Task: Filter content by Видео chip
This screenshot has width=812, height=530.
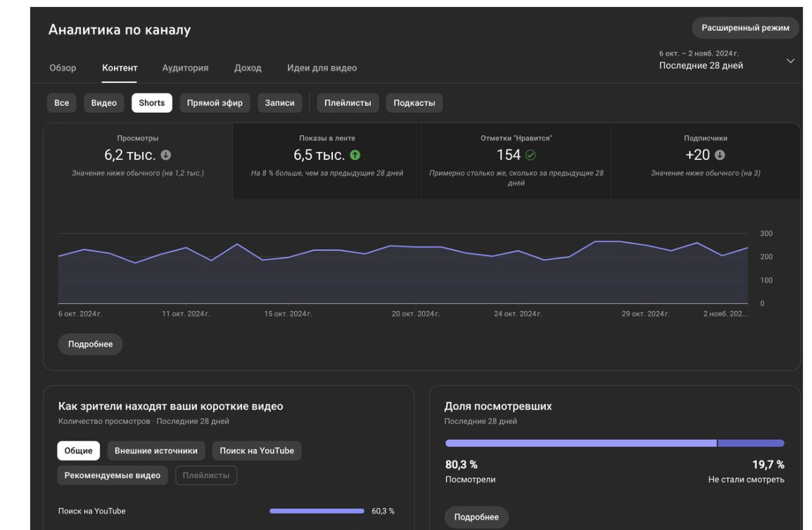Action: pos(104,103)
